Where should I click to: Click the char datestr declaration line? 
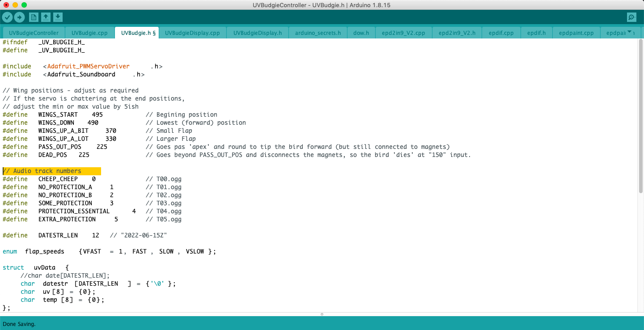click(98, 283)
